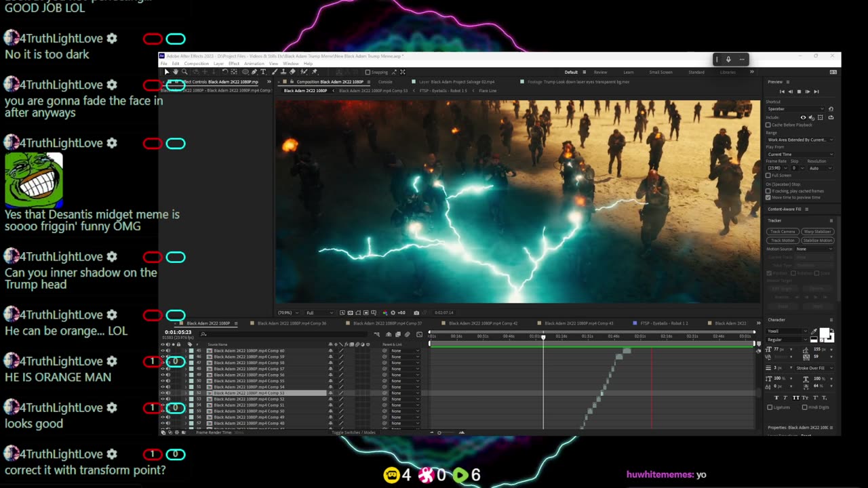Step back one frame in Preview panel
This screenshot has width=868, height=488.
tap(791, 91)
